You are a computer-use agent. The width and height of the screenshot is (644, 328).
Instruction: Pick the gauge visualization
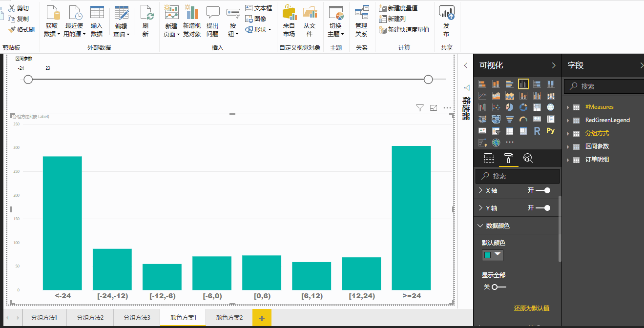(523, 119)
